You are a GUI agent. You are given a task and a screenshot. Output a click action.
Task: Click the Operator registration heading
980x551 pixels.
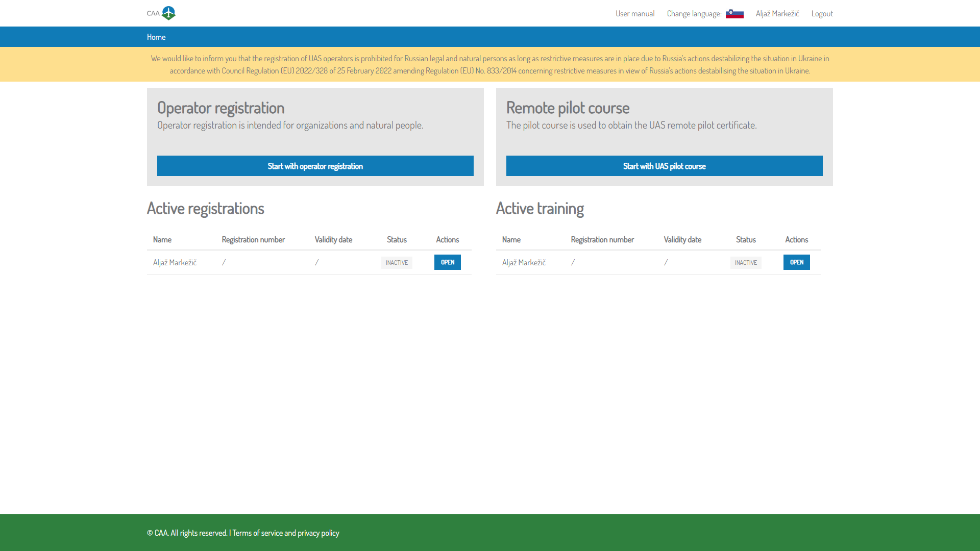click(x=221, y=108)
